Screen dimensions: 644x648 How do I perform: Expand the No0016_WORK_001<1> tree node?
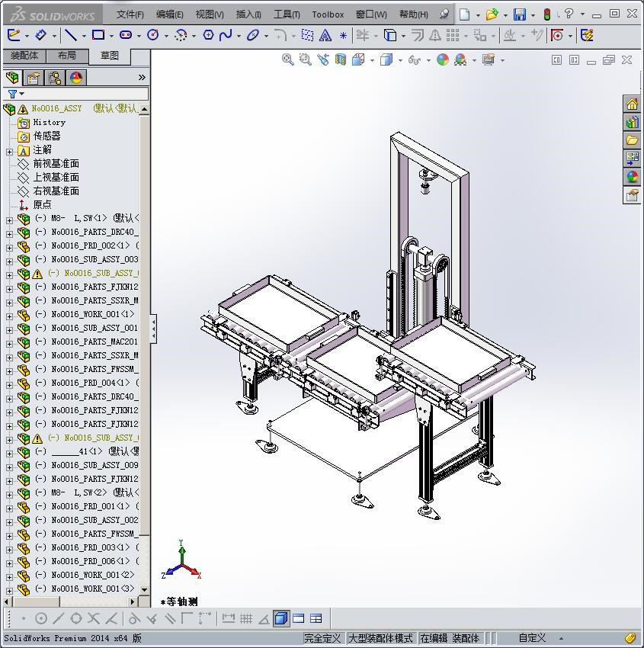[x=9, y=316]
